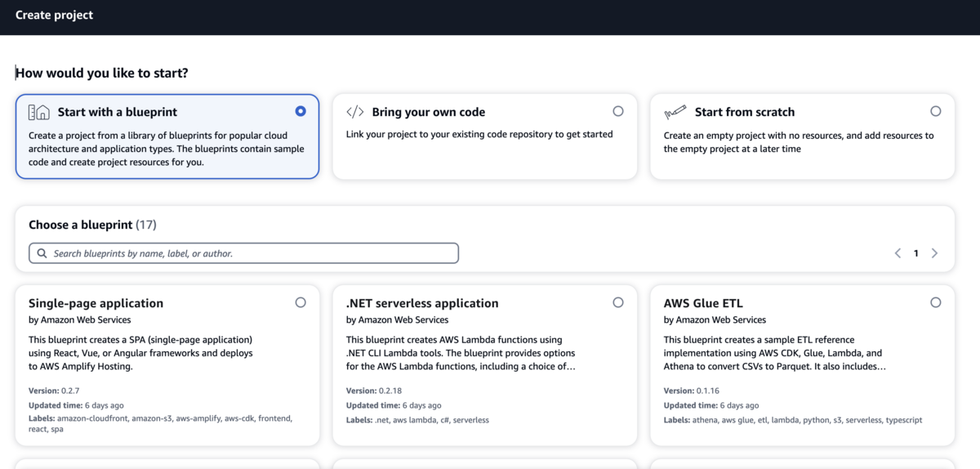
Task: Click the search blueprints input field
Action: (245, 253)
